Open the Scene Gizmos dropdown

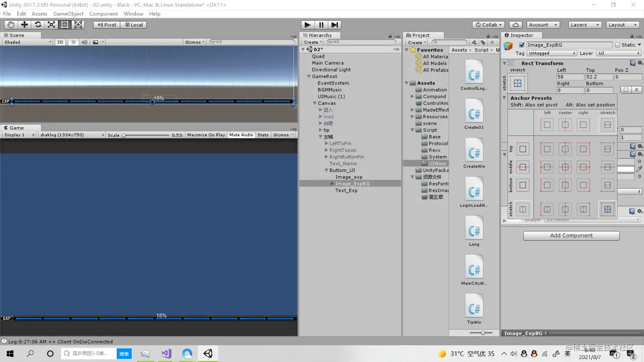pyautogui.click(x=195, y=42)
